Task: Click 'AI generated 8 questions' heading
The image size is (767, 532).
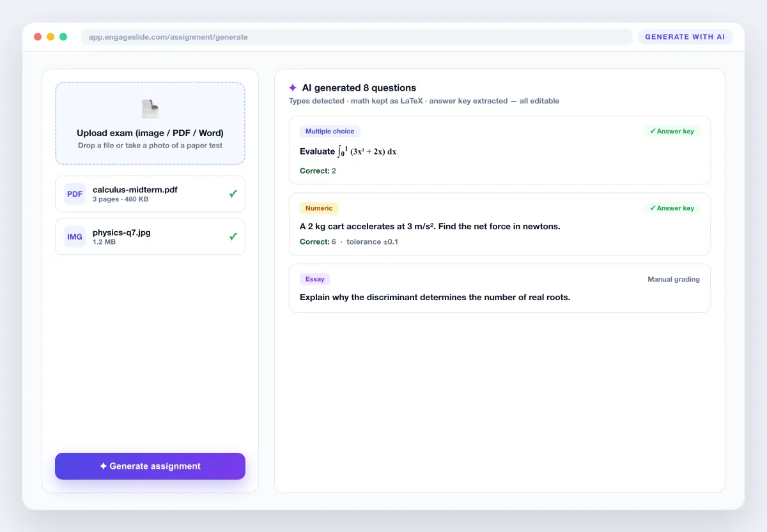Action: [359, 88]
